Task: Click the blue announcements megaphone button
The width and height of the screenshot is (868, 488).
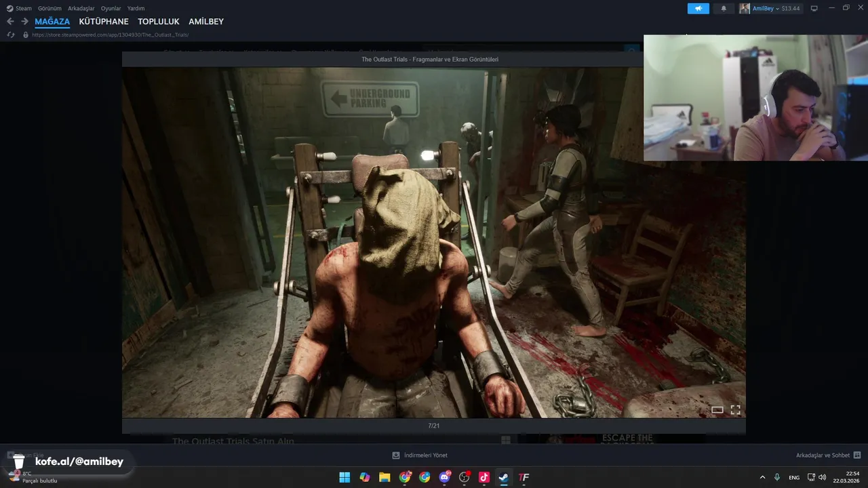Action: tap(698, 8)
